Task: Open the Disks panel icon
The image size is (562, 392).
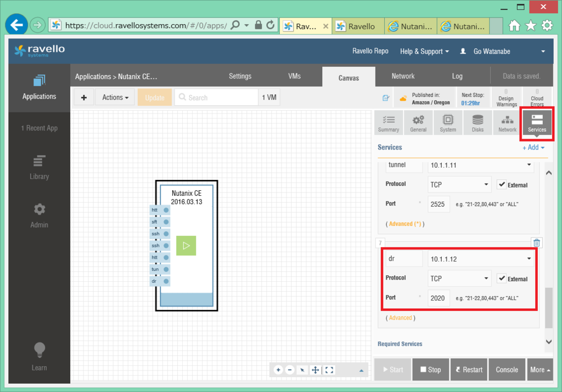Action: tap(478, 123)
